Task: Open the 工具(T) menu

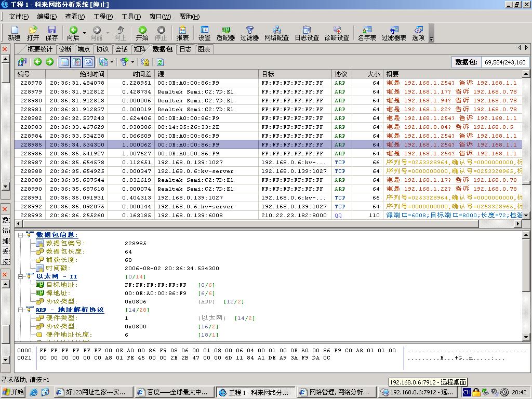Action: click(x=131, y=17)
